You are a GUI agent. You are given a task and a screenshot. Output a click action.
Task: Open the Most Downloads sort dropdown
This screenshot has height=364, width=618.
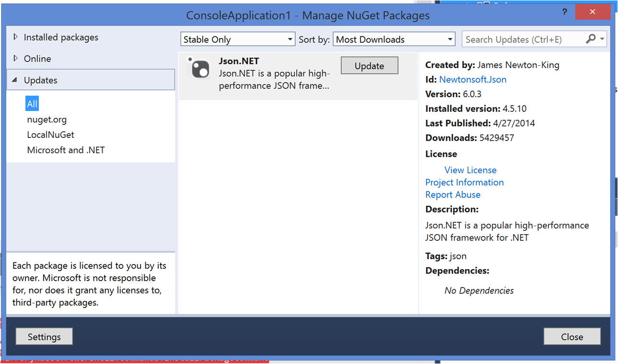coord(394,40)
